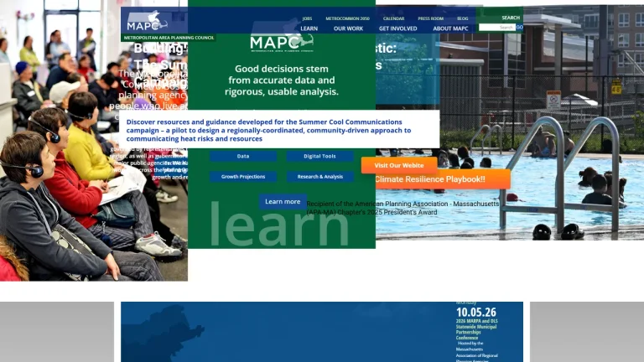Screen dimensions: 644x362
Task: Click the APA-MA President's Award recipient text
Action: 402,208
